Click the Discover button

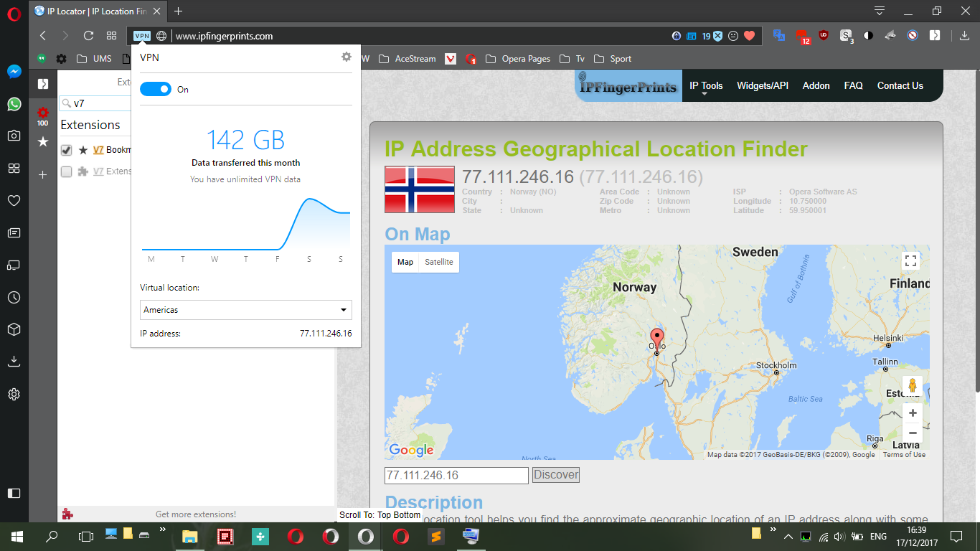pyautogui.click(x=556, y=475)
